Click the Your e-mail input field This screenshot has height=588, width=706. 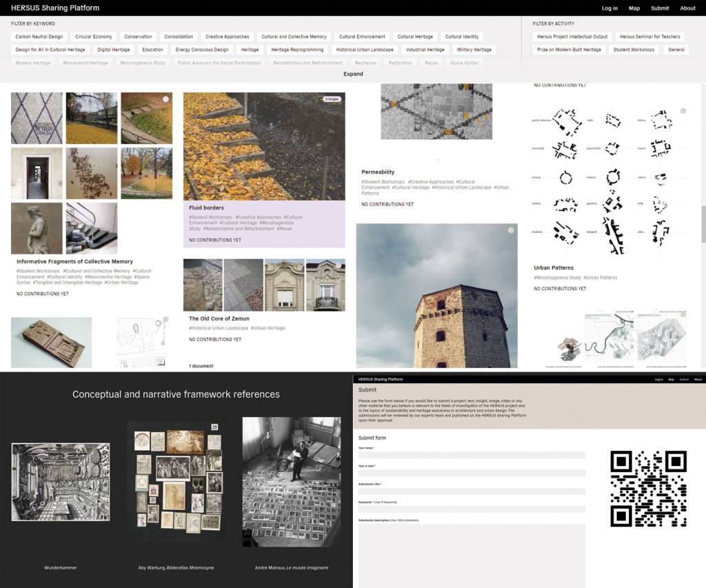(472, 473)
